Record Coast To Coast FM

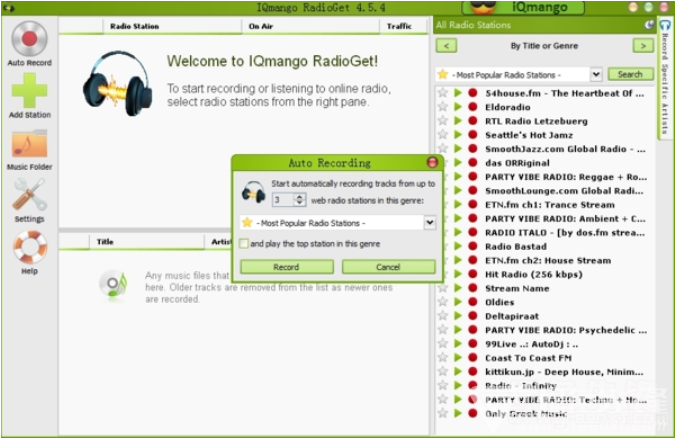[473, 358]
